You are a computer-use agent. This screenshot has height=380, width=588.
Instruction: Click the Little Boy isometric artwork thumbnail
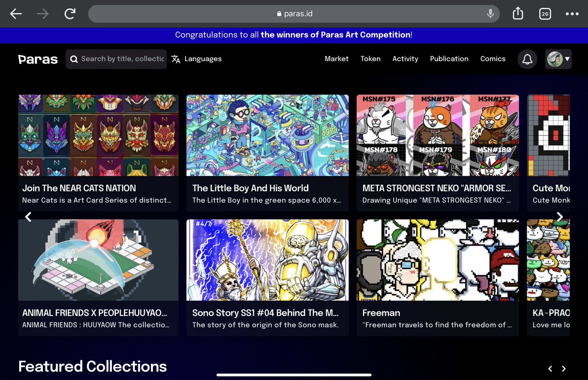point(268,135)
